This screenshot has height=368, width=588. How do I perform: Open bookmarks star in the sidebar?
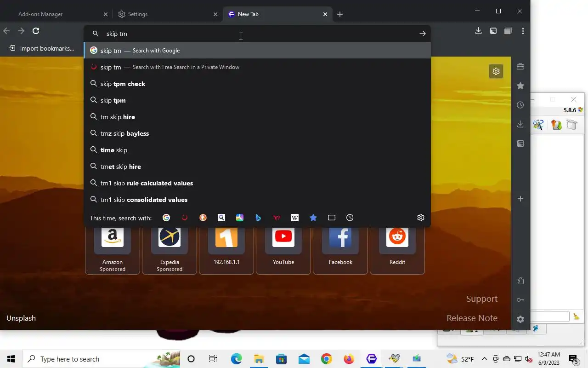pos(520,86)
